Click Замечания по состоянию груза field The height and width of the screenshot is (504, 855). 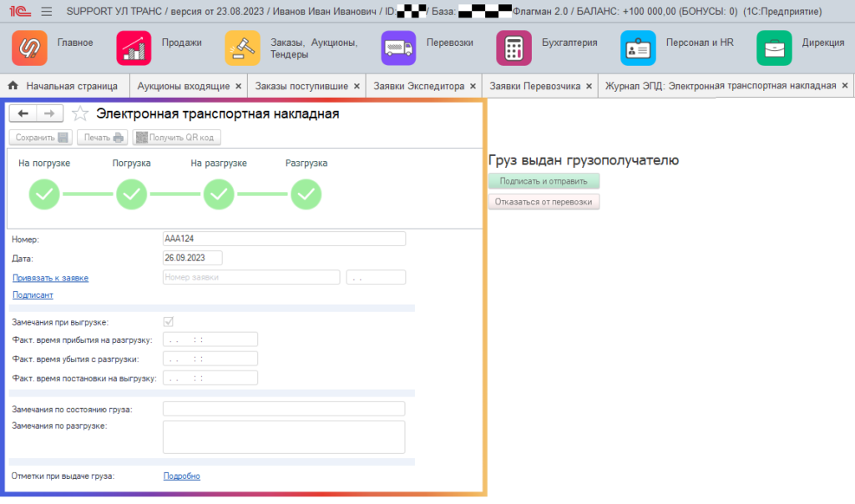click(284, 409)
